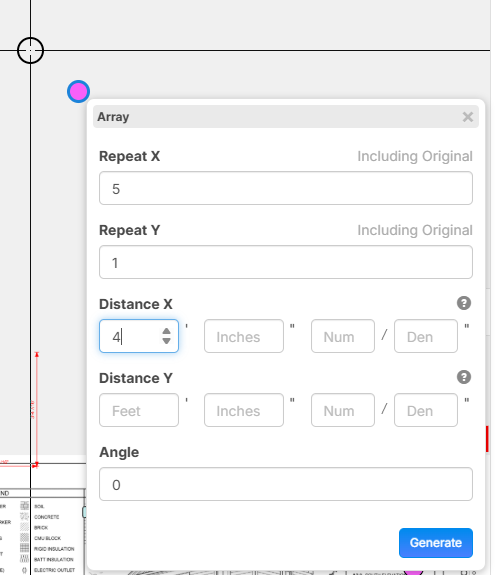Click the Array dialog title bar

286,117
